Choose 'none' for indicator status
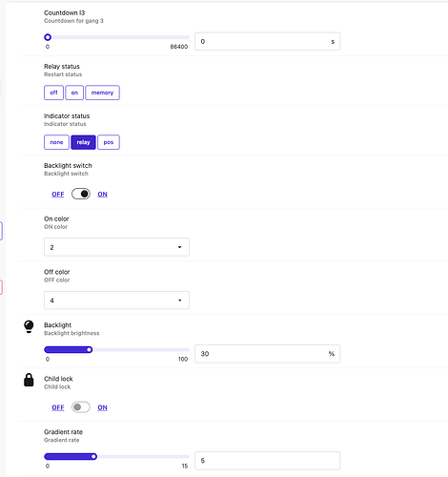 point(56,142)
